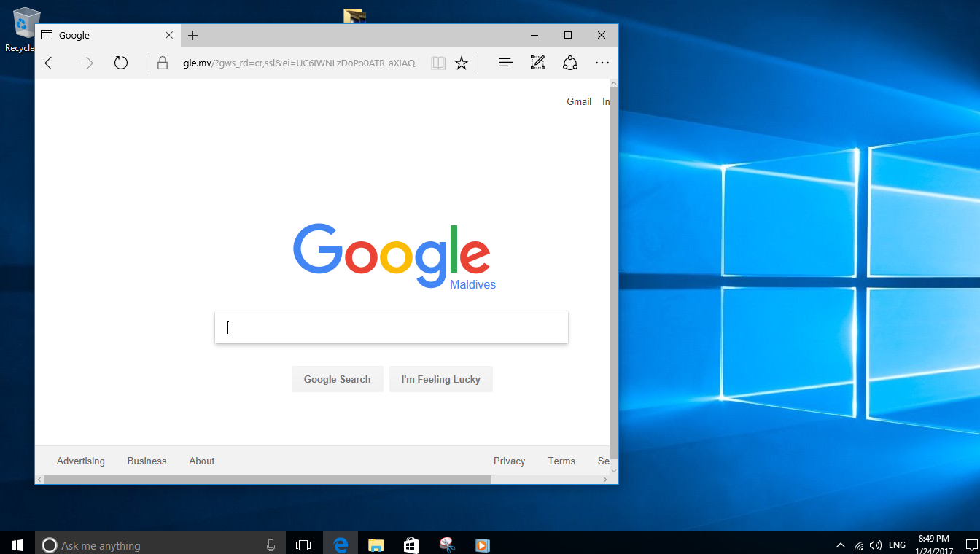
Task: Open File Explorer from the taskbar
Action: coord(376,545)
